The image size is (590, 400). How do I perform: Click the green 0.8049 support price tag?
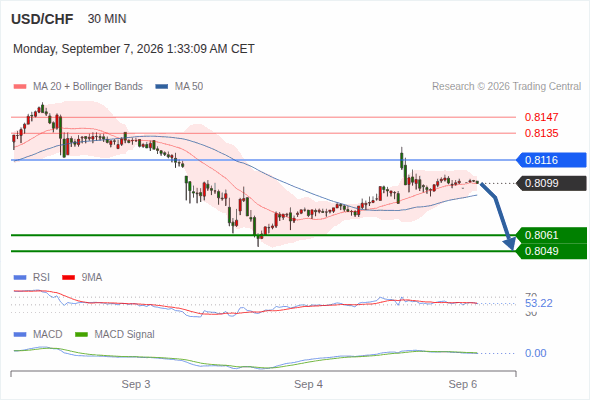pos(551,251)
